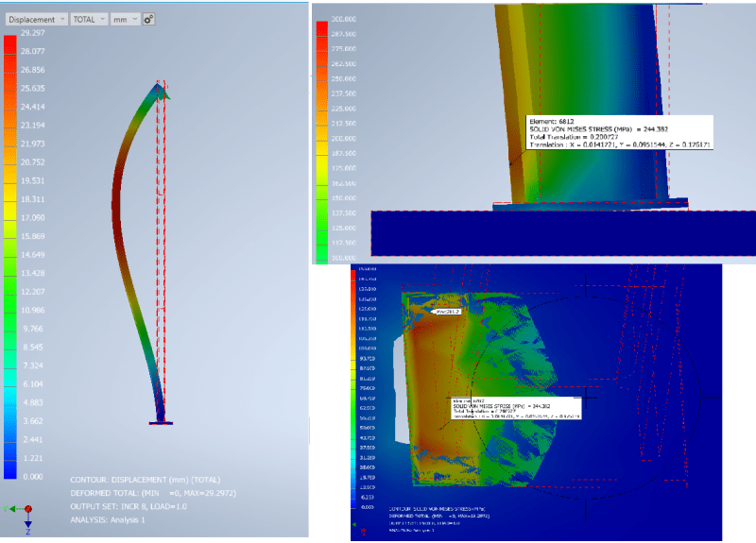The image size is (756, 543).
Task: Click the DEFORMED TOTAL MAX=29.2972 label
Action: point(153,493)
